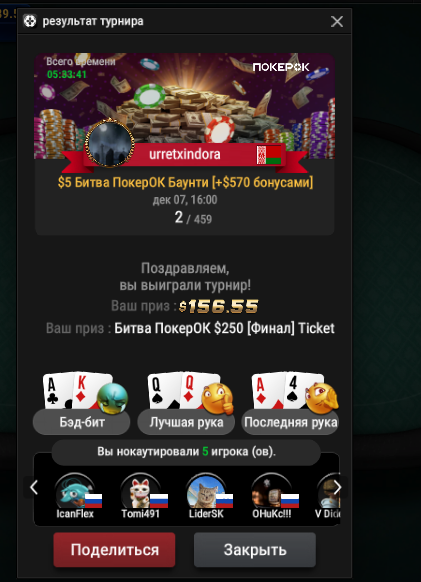
Task: Show more knocked-out players with right arrow
Action: (337, 487)
